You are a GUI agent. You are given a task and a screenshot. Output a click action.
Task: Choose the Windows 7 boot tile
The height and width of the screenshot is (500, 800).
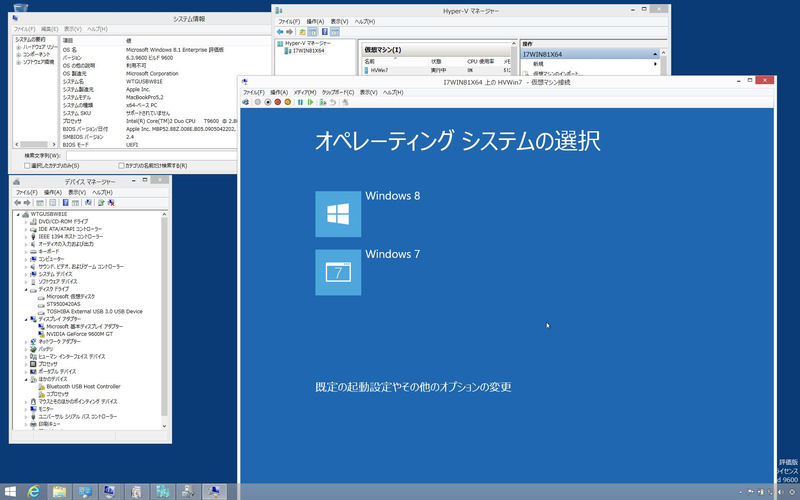[338, 272]
